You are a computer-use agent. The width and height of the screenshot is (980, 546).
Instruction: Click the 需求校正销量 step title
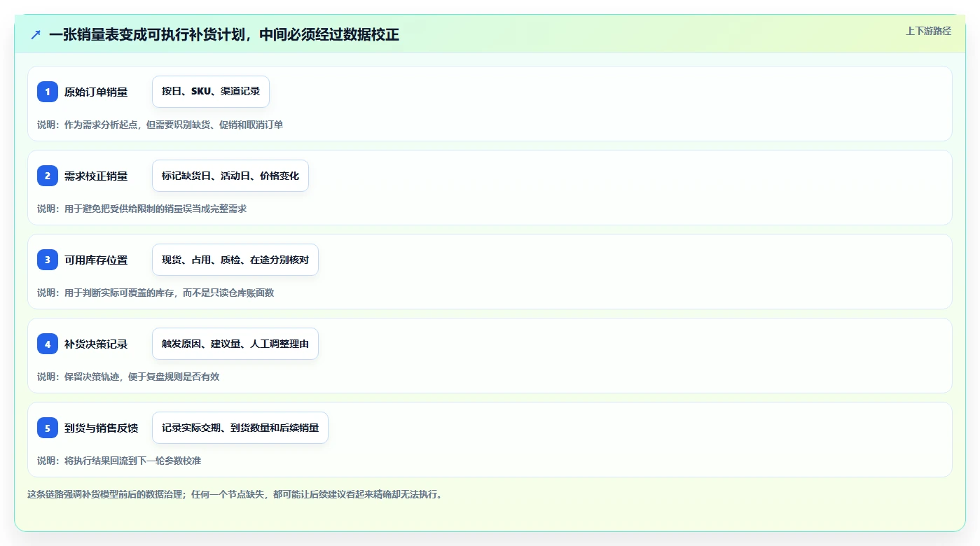point(96,176)
